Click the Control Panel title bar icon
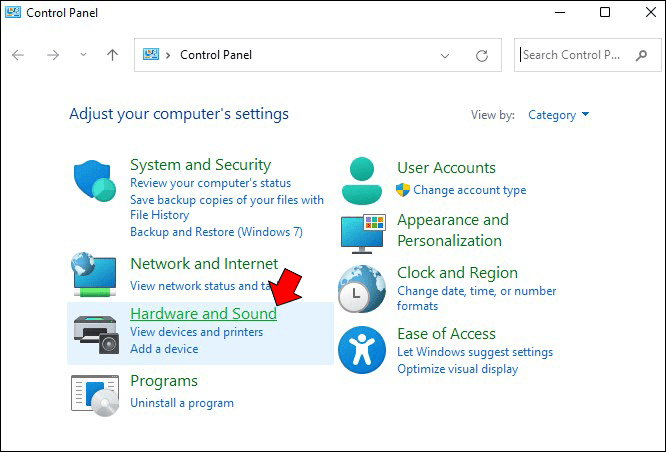Screen dimensions: 666x452 coord(13,12)
